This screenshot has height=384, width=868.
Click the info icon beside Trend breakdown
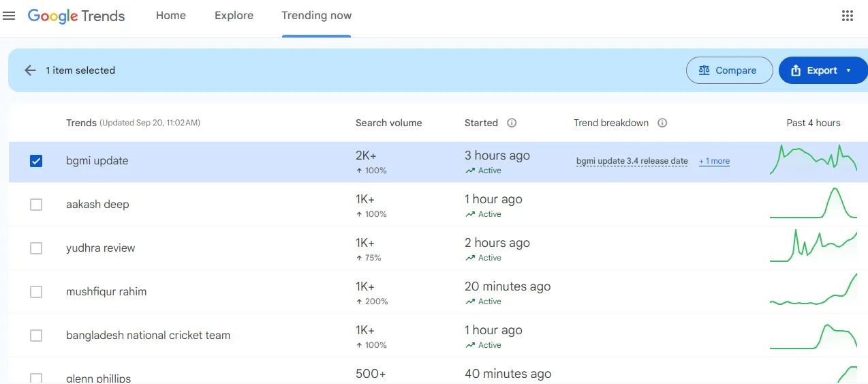(662, 123)
